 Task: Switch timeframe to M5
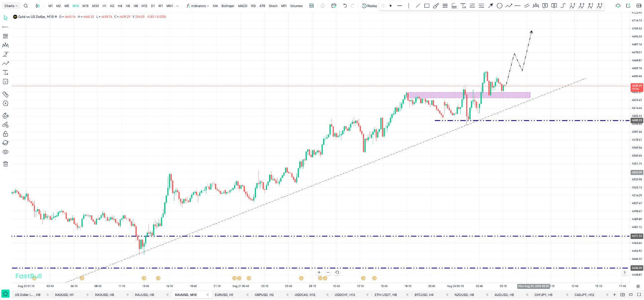click(67, 6)
